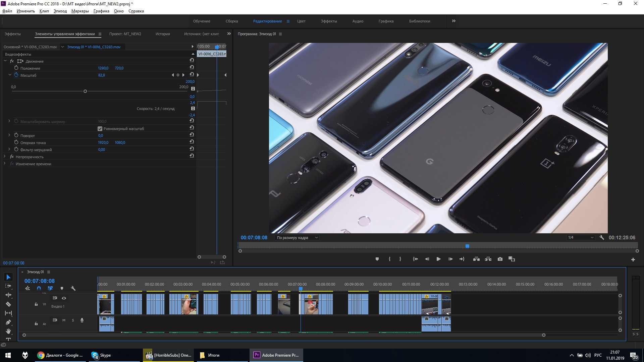Mute audio track A1
Screen dimensions: 644x362
(64, 320)
